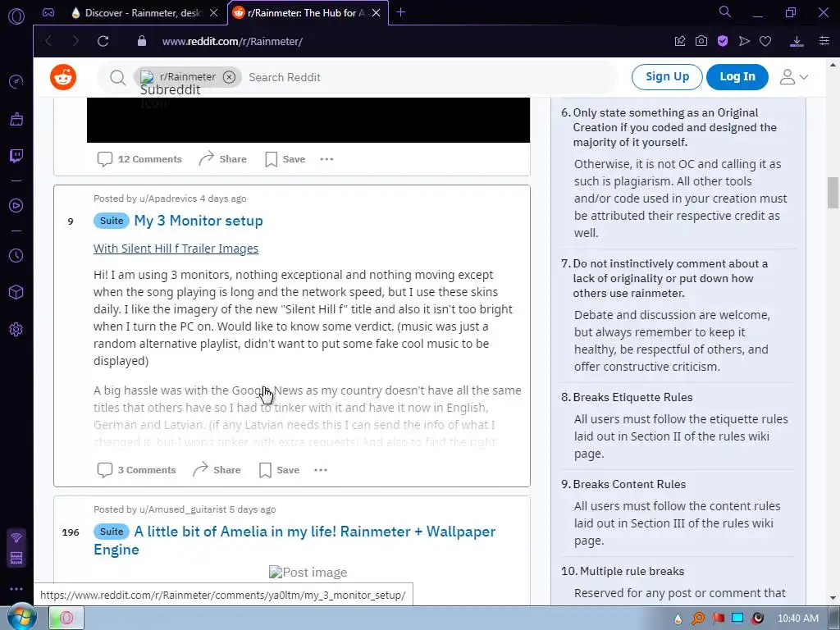Click the RAM limiter icon in sidebar
The height and width of the screenshot is (630, 840).
(16, 558)
